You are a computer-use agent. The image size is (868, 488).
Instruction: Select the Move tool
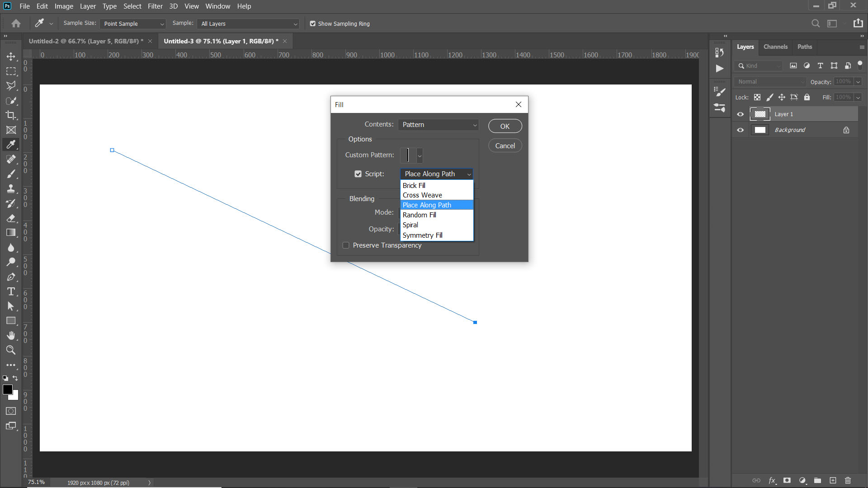click(11, 56)
